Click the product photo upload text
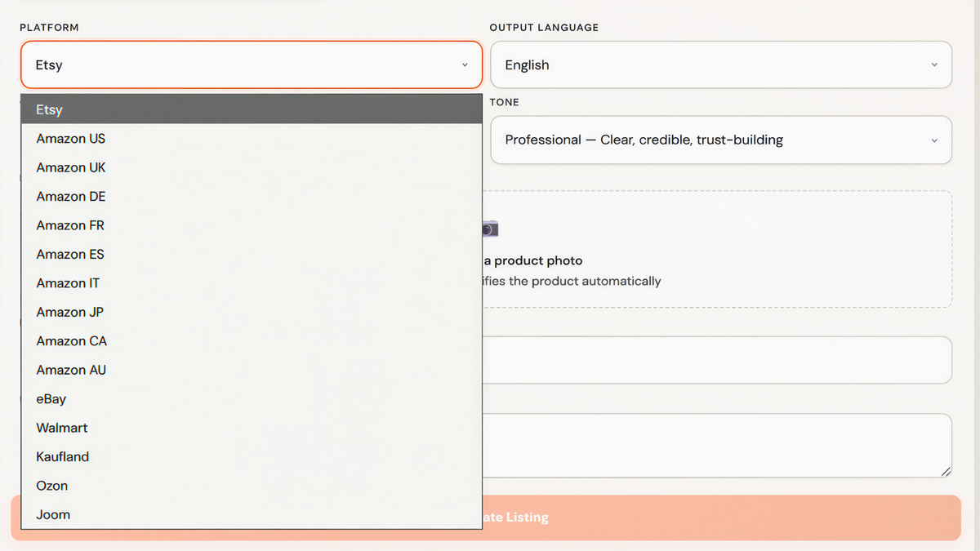This screenshot has width=980, height=551. (x=532, y=261)
